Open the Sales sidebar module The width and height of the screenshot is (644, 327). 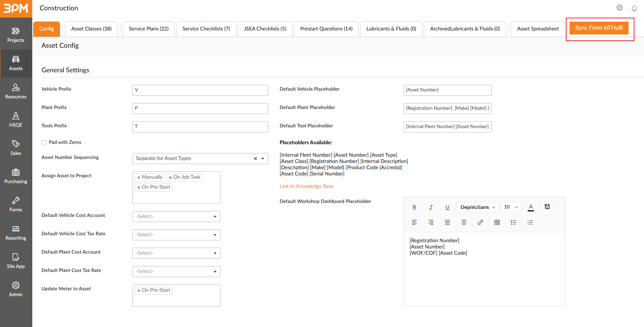16,148
